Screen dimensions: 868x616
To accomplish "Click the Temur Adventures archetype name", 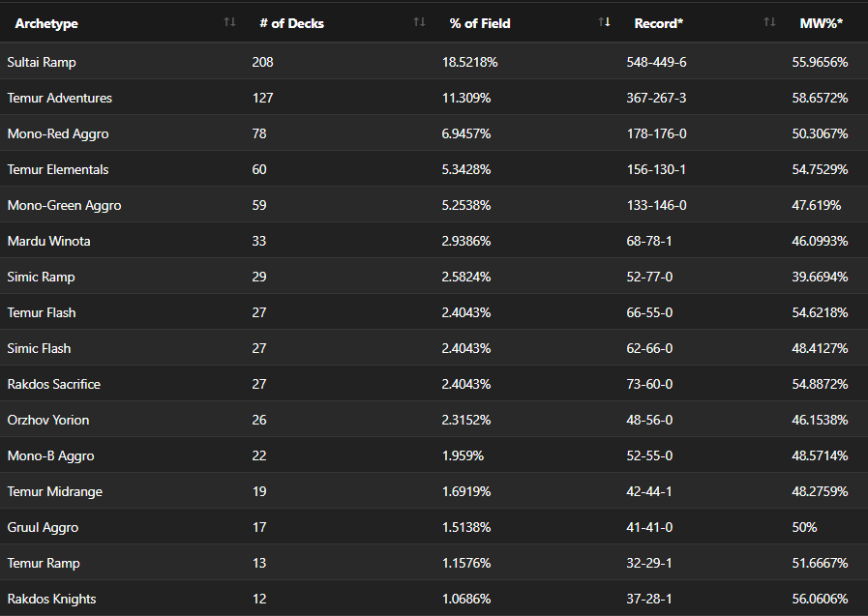I will (x=59, y=98).
